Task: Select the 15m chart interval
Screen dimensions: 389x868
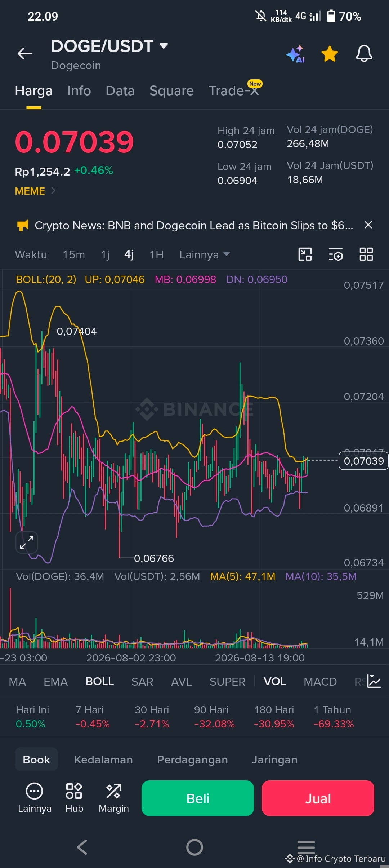Action: click(x=74, y=254)
